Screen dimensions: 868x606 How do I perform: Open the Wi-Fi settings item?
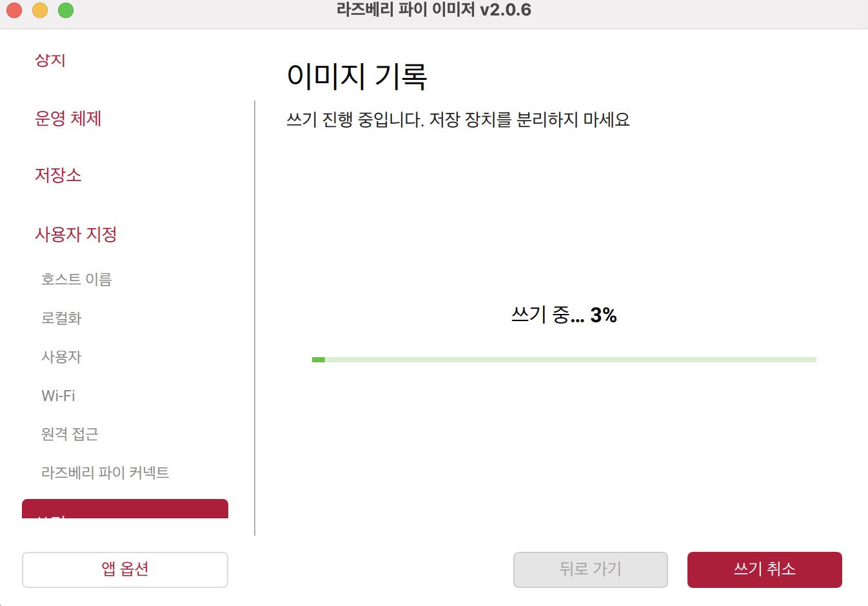coord(58,395)
